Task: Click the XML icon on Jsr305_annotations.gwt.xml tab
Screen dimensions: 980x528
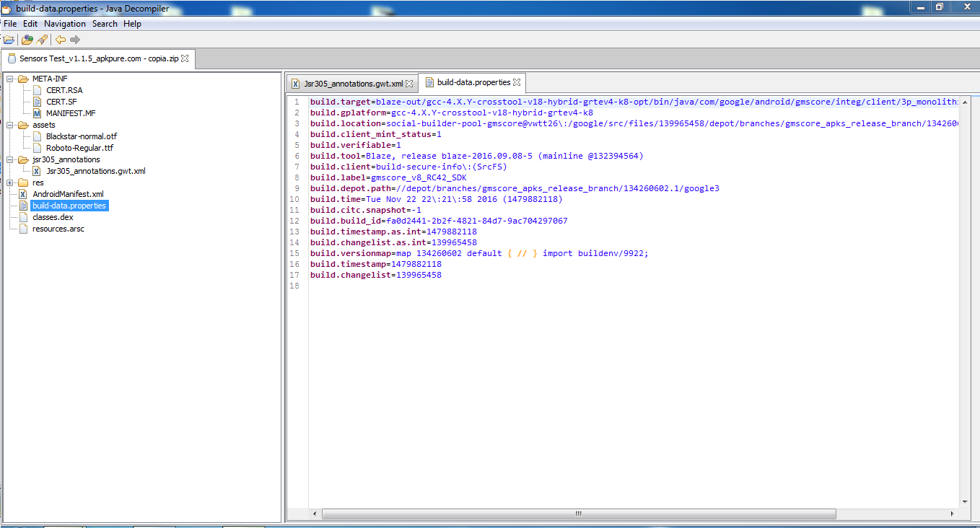Action: pyautogui.click(x=295, y=84)
